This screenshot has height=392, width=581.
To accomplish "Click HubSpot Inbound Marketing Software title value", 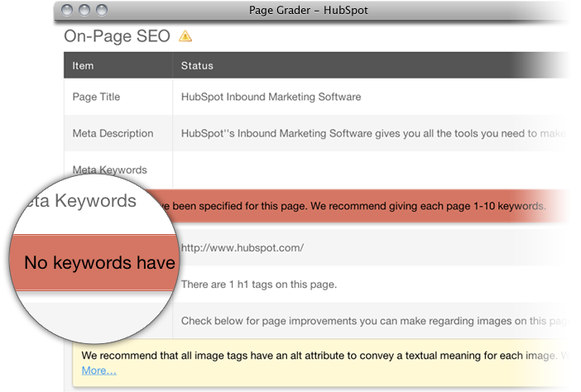I will pos(271,97).
